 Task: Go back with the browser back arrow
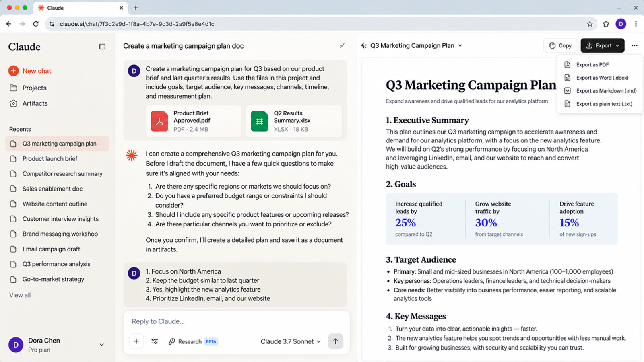click(x=8, y=24)
